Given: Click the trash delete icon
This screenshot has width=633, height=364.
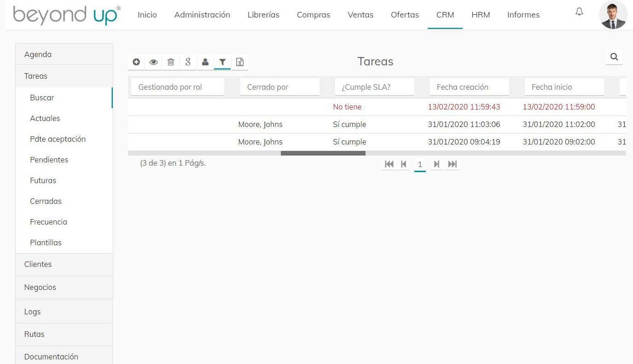Looking at the screenshot, I should [171, 62].
